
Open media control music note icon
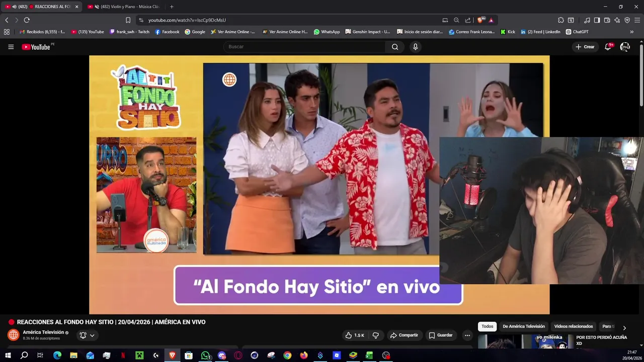[587, 20]
